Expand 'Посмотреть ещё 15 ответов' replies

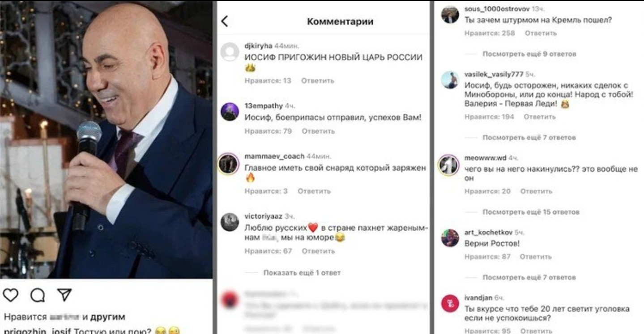531,212
